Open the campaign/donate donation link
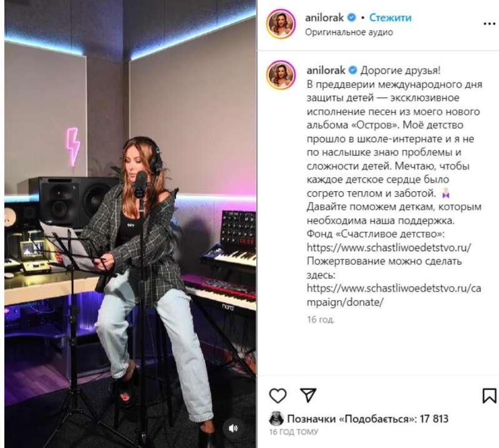The height and width of the screenshot is (448, 499). click(394, 295)
